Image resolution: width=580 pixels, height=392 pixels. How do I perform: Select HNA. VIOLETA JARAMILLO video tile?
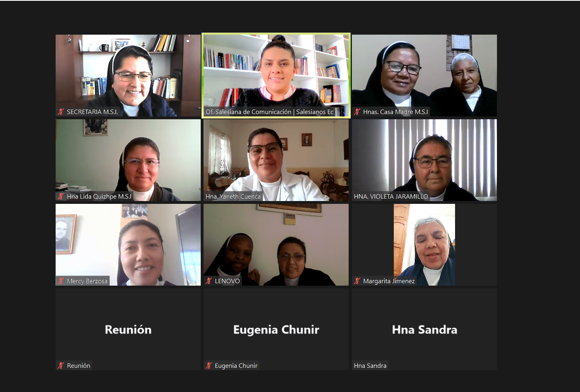pos(424,160)
